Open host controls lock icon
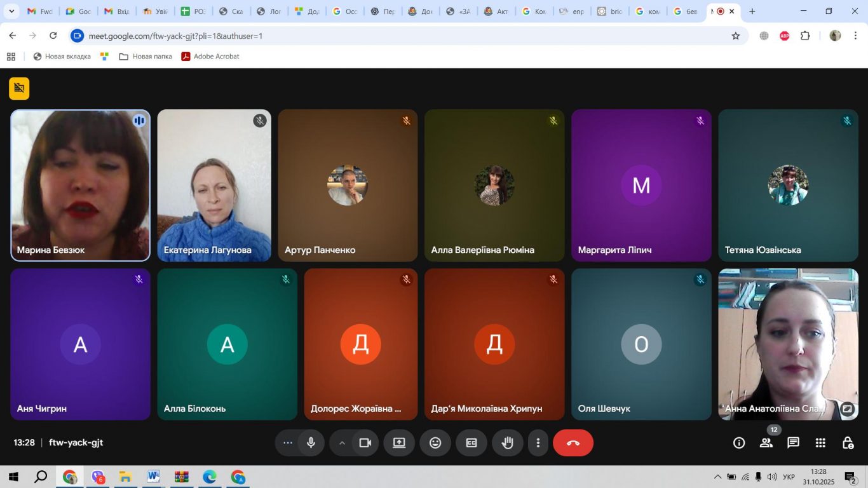 (x=848, y=443)
